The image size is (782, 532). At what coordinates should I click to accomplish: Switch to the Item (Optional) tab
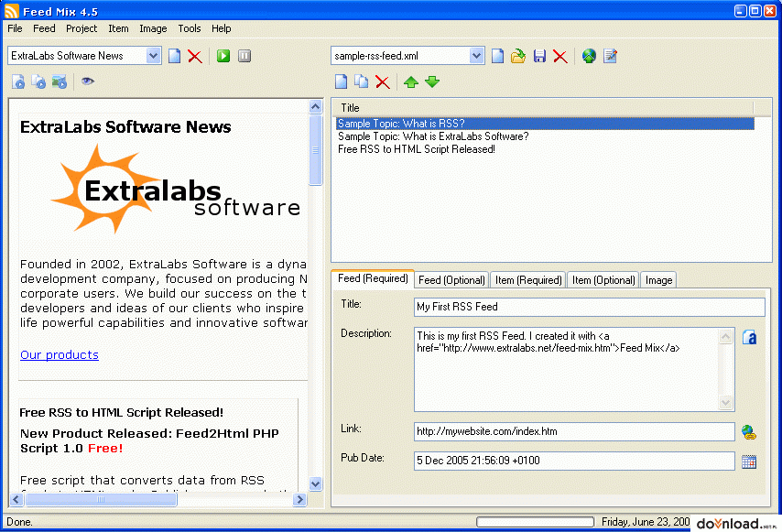pyautogui.click(x=603, y=280)
